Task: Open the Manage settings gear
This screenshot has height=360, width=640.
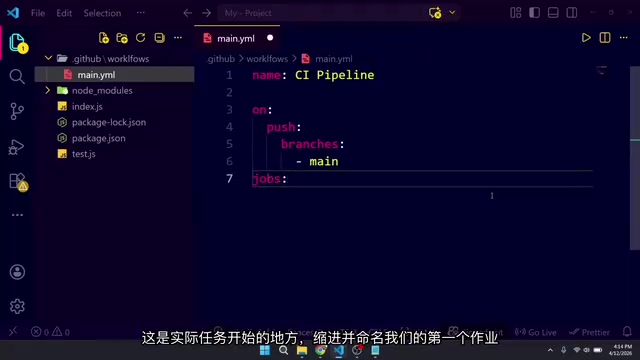Action: (x=17, y=306)
